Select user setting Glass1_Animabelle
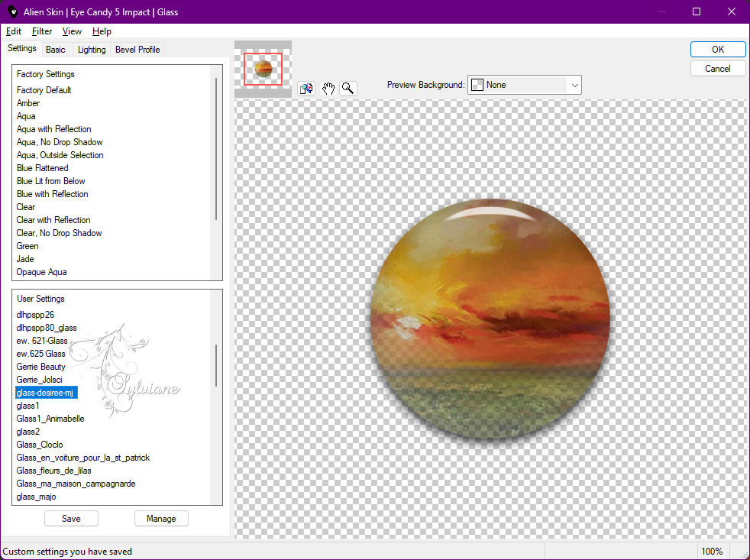The image size is (750, 560). pos(50,419)
